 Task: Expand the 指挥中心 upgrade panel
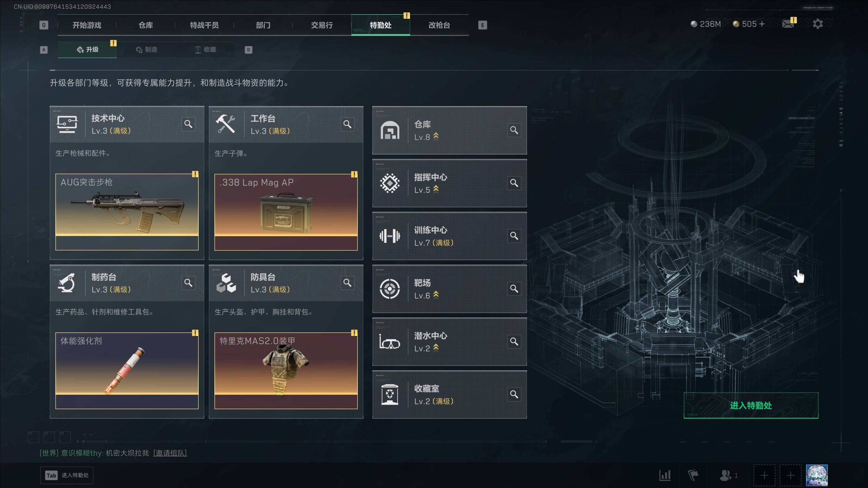(449, 183)
